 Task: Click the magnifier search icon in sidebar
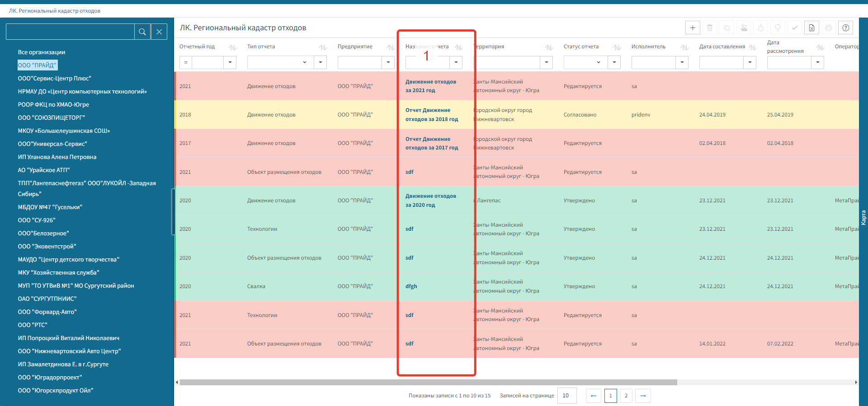pos(142,32)
